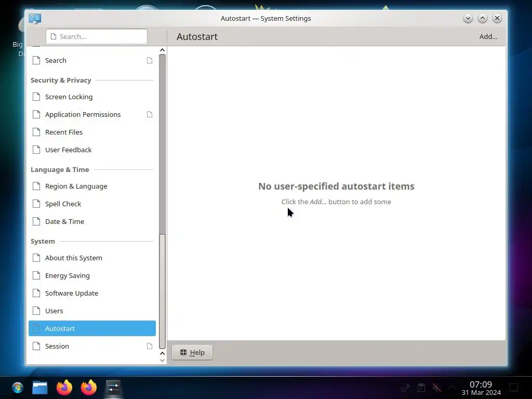
Task: Click the muted volume tray icon
Action: click(x=436, y=388)
